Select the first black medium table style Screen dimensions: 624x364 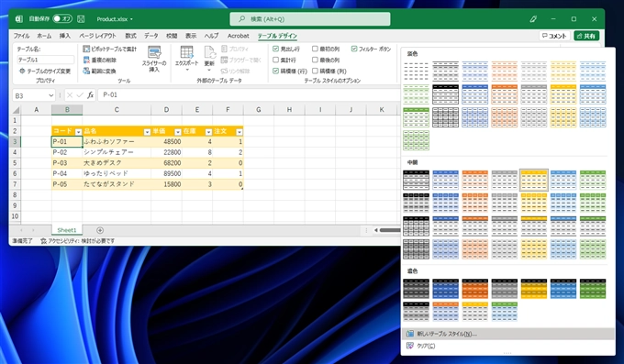tap(416, 181)
